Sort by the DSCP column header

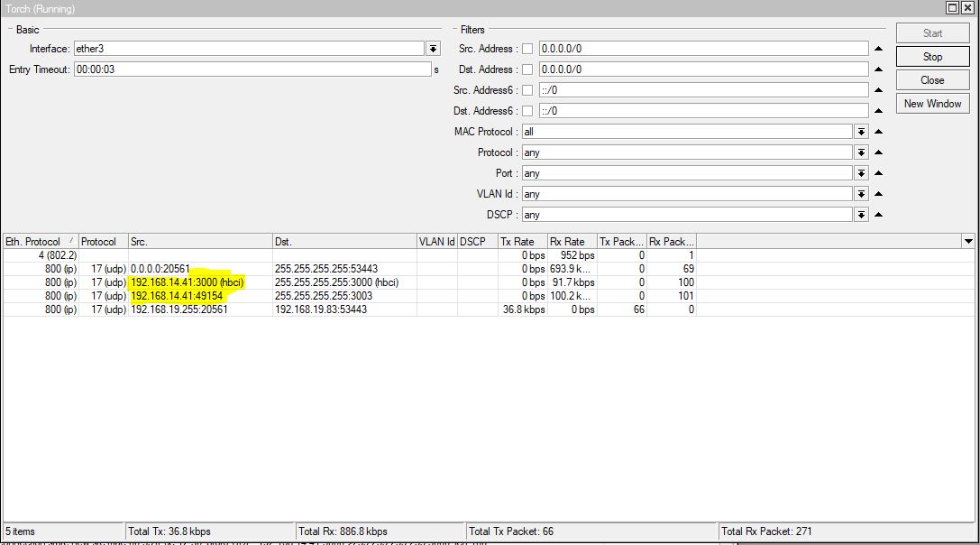click(478, 242)
